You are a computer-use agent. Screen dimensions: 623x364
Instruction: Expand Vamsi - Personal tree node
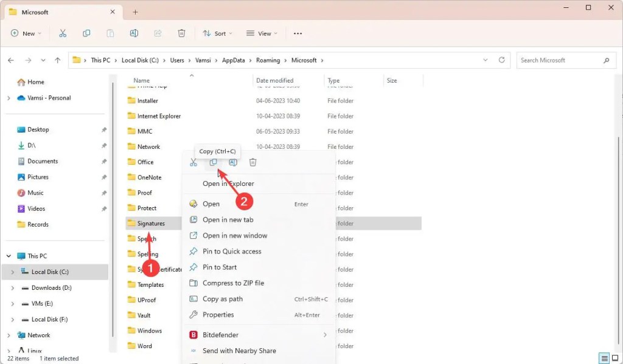coord(9,98)
